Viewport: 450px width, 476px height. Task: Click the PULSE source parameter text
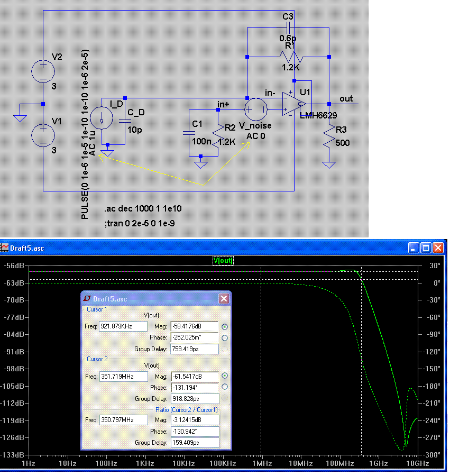85,134
